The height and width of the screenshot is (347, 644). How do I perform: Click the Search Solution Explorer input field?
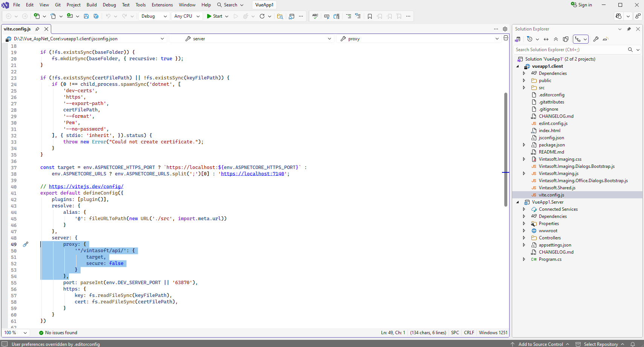569,50
